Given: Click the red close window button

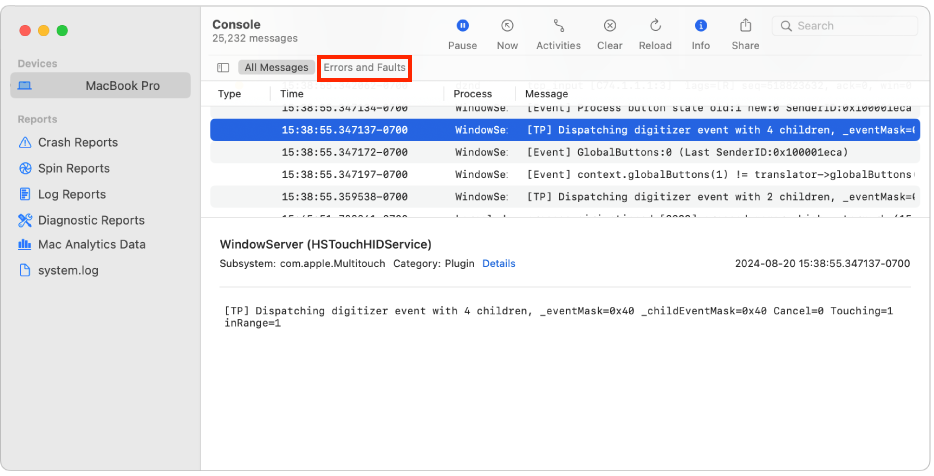Looking at the screenshot, I should coord(25,30).
